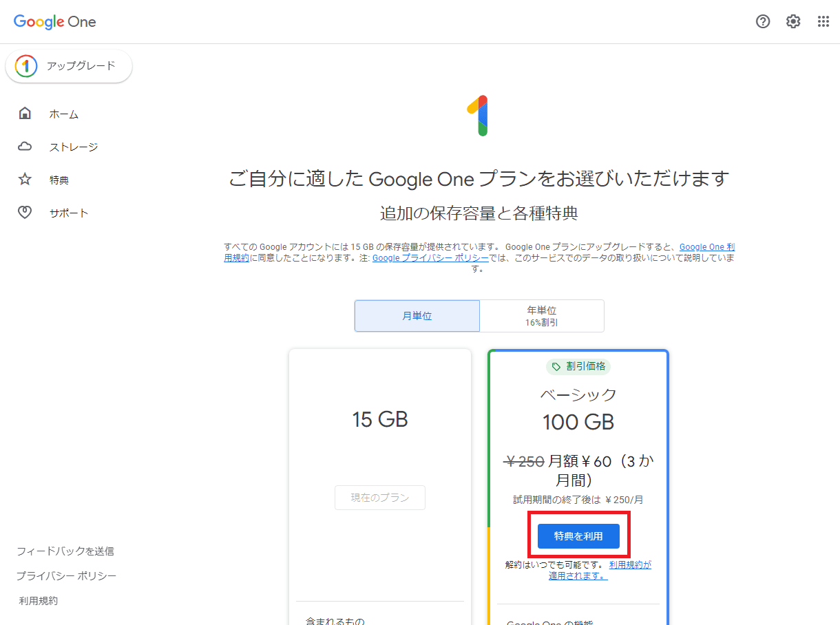Screen dimensions: 840x625
Task: Go to ホーム in the sidebar
Action: 64,114
